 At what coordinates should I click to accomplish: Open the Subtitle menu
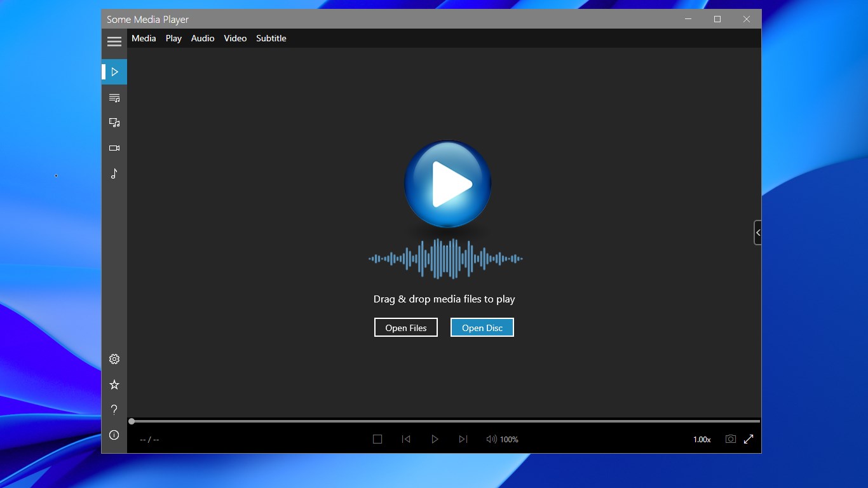[271, 38]
